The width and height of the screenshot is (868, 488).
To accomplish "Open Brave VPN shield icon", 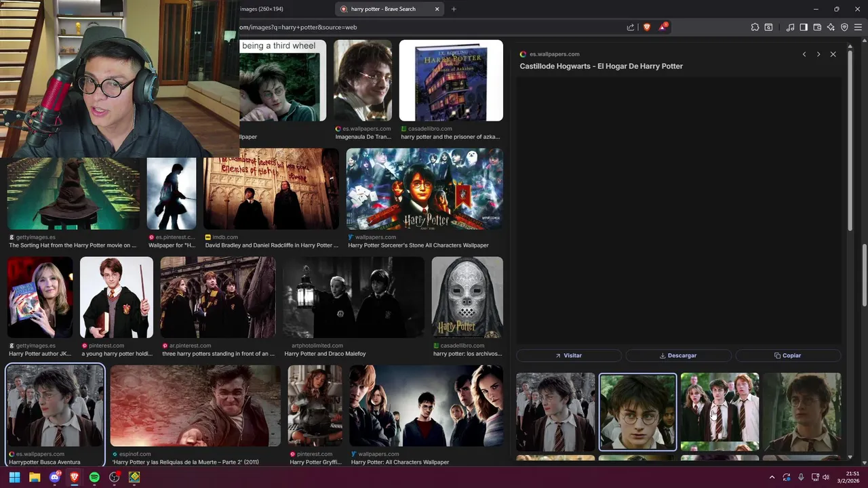I will click(x=844, y=27).
